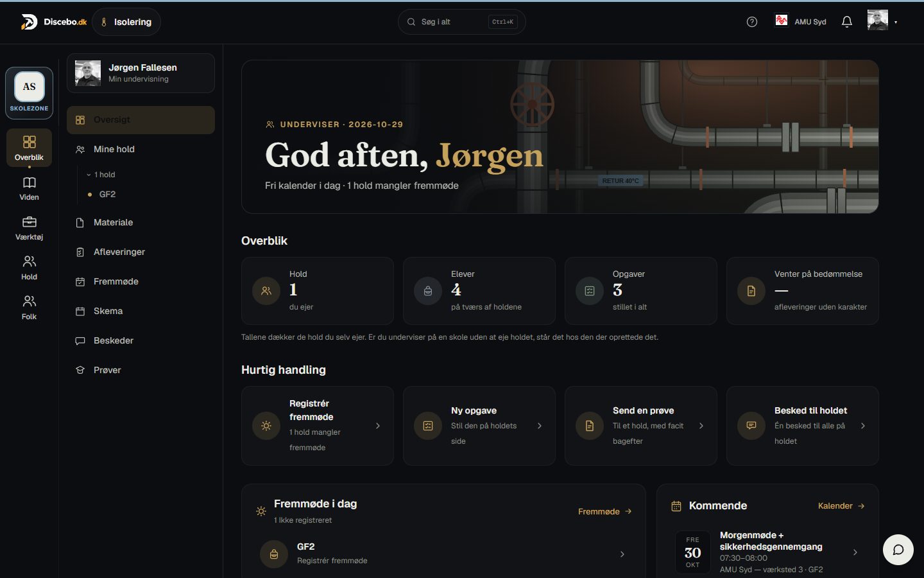Select the GF2 hold in the sidebar
924x578 pixels.
pyautogui.click(x=107, y=194)
